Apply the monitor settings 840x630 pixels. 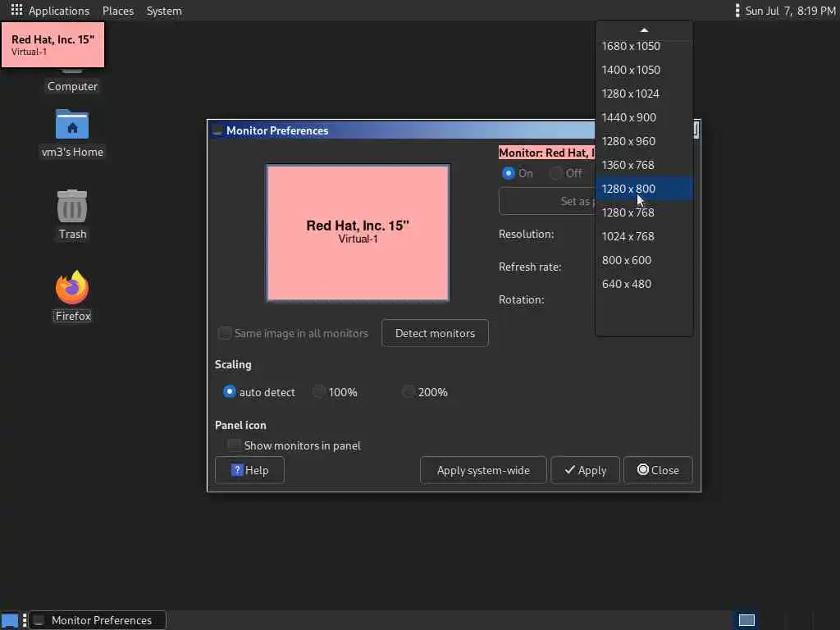585,470
